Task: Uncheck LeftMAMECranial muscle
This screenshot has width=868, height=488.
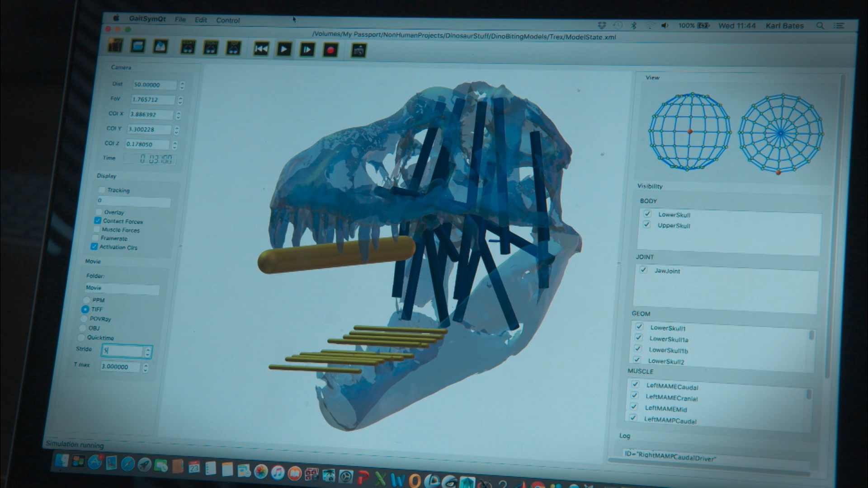Action: pos(634,395)
